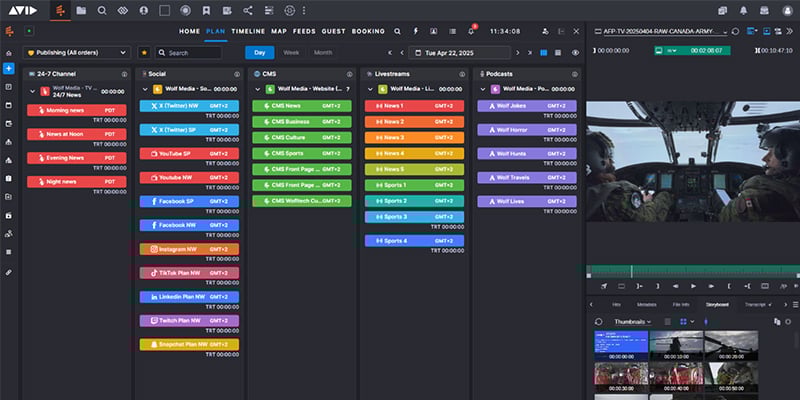800x400 pixels.
Task: Click the blue thumbnail size slider handle
Action: (x=706, y=322)
